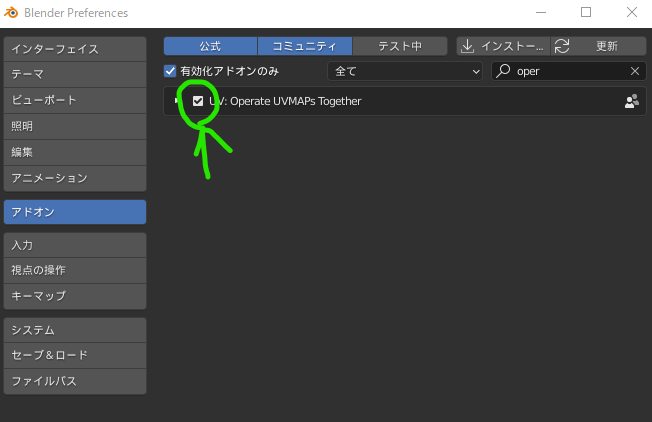Go to the 編集 preferences
652x422 pixels.
click(x=75, y=152)
